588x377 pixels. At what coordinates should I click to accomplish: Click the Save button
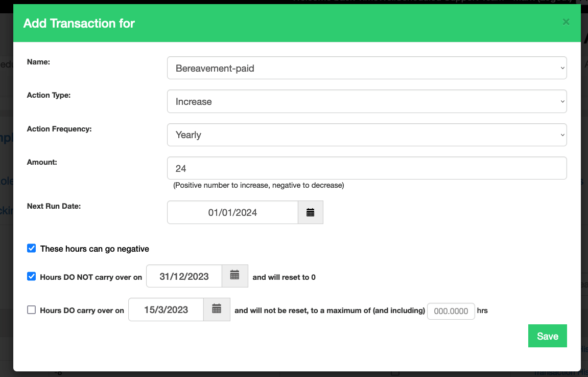pos(547,336)
